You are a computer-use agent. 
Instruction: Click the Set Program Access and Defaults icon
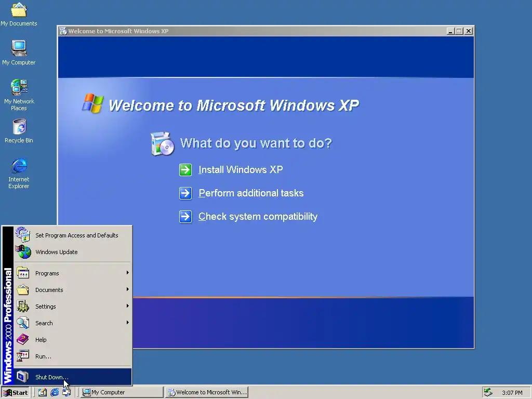[23, 234]
